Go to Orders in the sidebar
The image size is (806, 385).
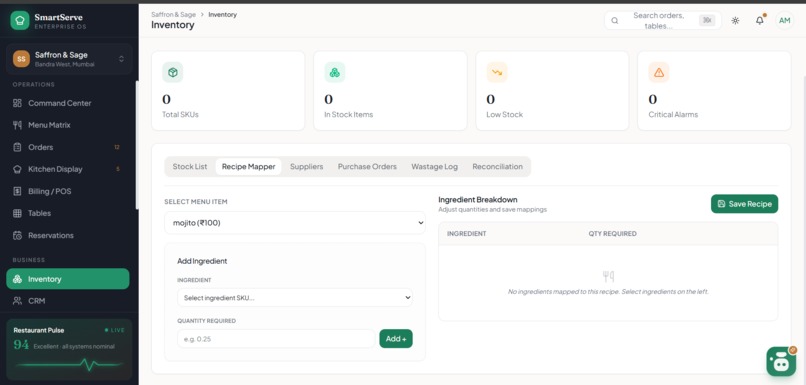click(x=68, y=147)
